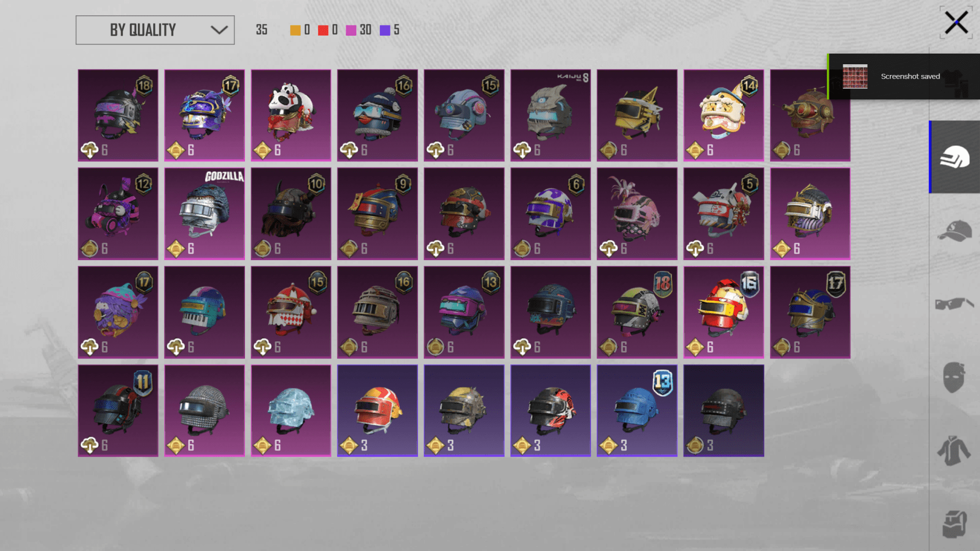
Task: Open the jacket outfit category icon
Action: click(953, 450)
